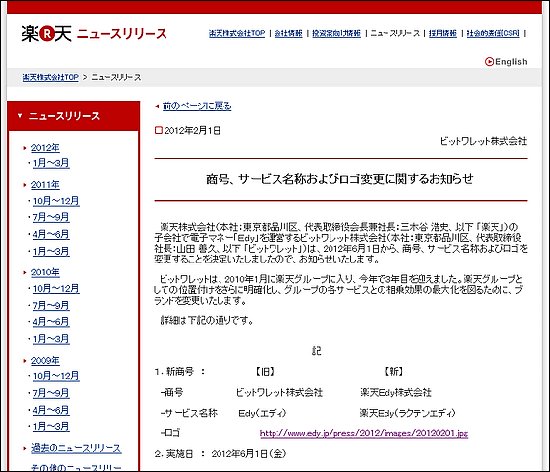Open 7月〜9月 under 2011年
Image resolution: width=550 pixels, height=472 pixels.
(x=51, y=217)
